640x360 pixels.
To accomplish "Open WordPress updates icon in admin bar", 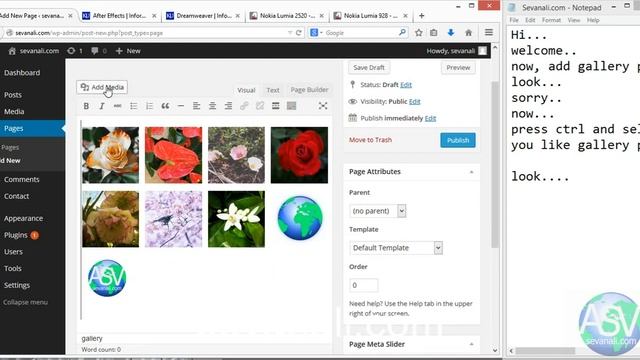I will point(75,51).
